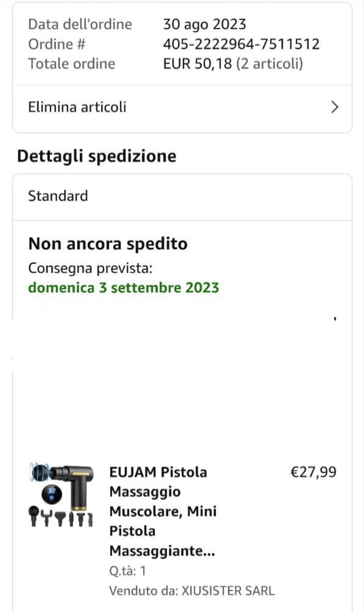Click the EUR 50,18 order total

198,64
